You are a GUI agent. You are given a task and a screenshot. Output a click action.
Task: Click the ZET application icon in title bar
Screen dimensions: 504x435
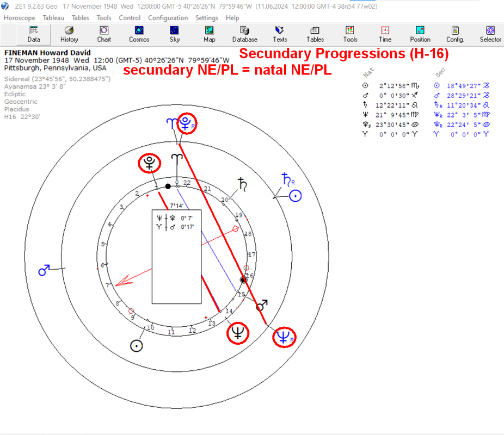pos(5,6)
